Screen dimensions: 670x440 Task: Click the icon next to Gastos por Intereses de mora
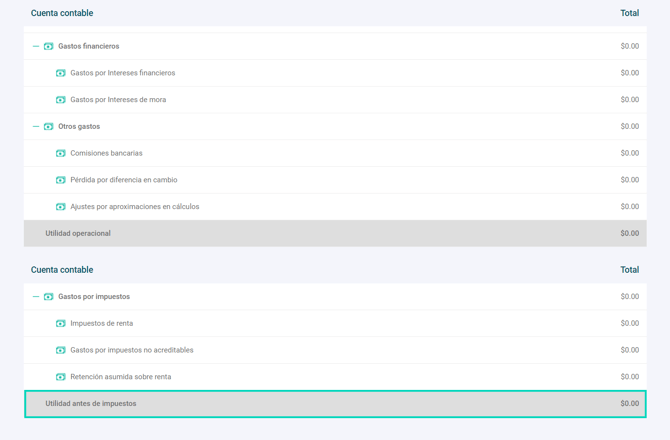pyautogui.click(x=60, y=100)
